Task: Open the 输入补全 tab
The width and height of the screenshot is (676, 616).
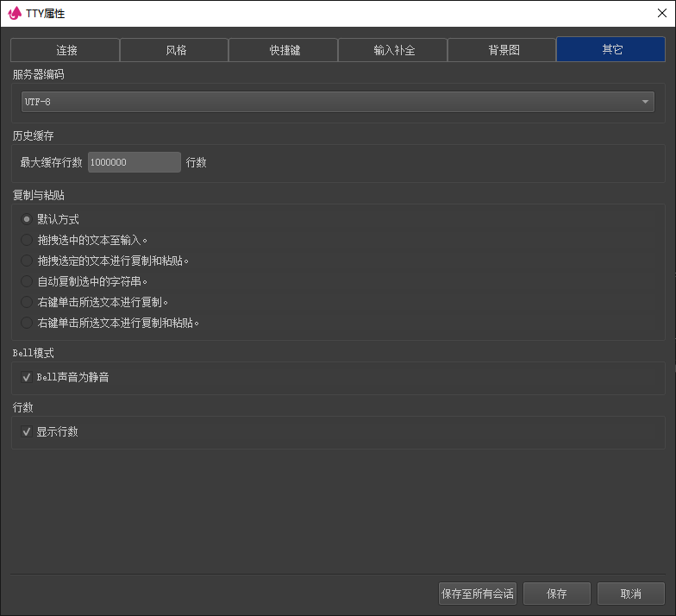Action: click(392, 50)
